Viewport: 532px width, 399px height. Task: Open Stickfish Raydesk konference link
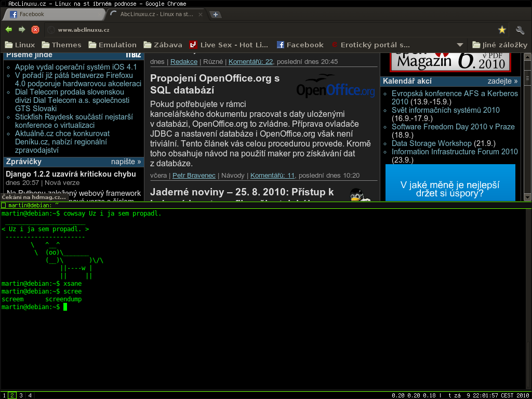click(x=74, y=121)
